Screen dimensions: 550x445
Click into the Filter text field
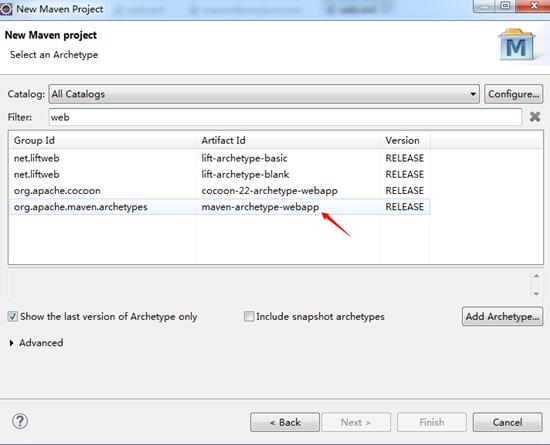tap(285, 117)
